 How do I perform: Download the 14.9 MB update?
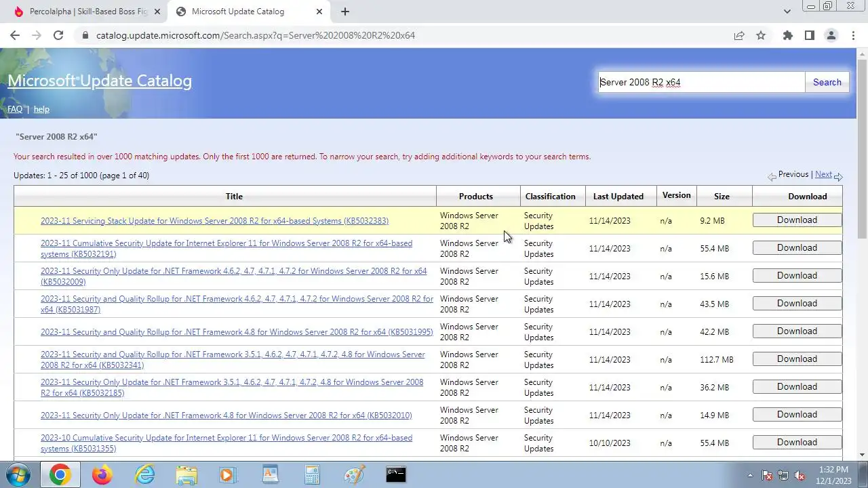coord(797,415)
